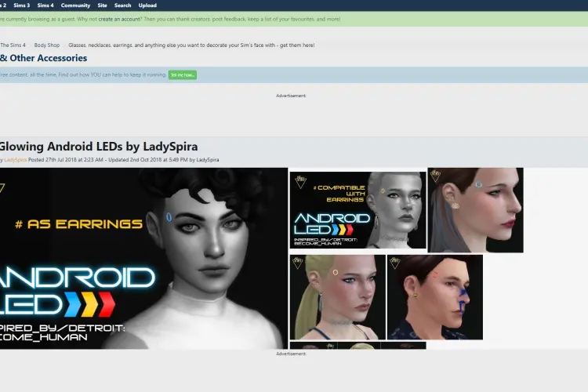588x392 pixels.
Task: Click the posted date text
Action: point(66,160)
